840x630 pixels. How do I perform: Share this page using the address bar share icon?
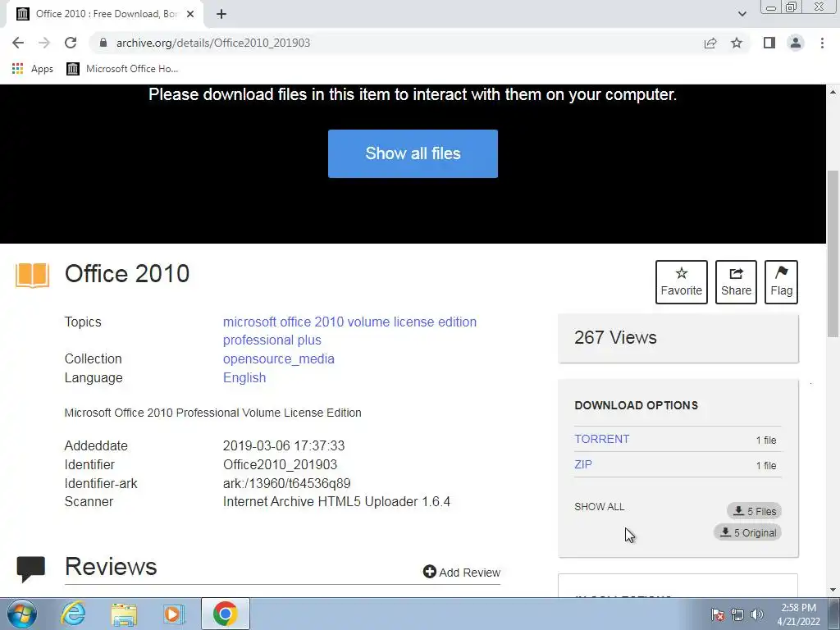(710, 43)
